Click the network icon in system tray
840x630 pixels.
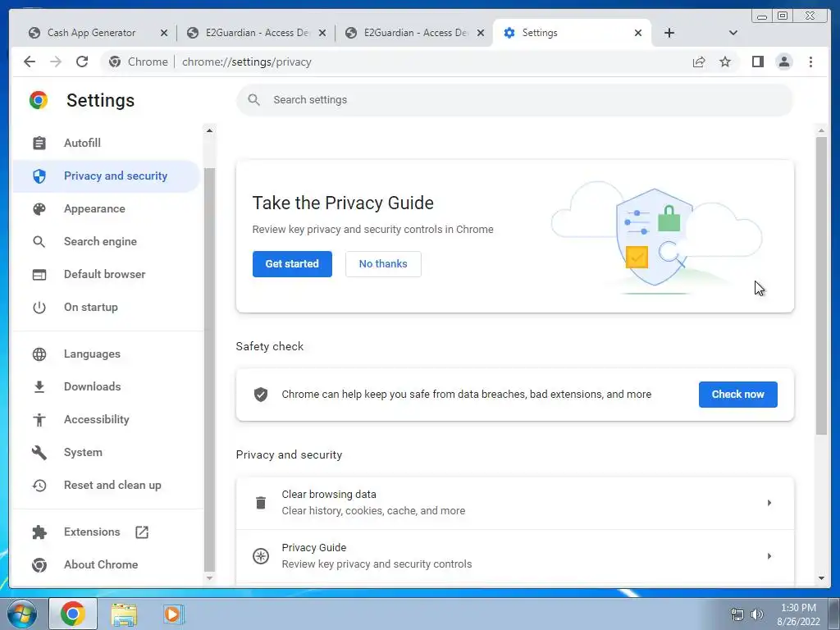pos(737,614)
